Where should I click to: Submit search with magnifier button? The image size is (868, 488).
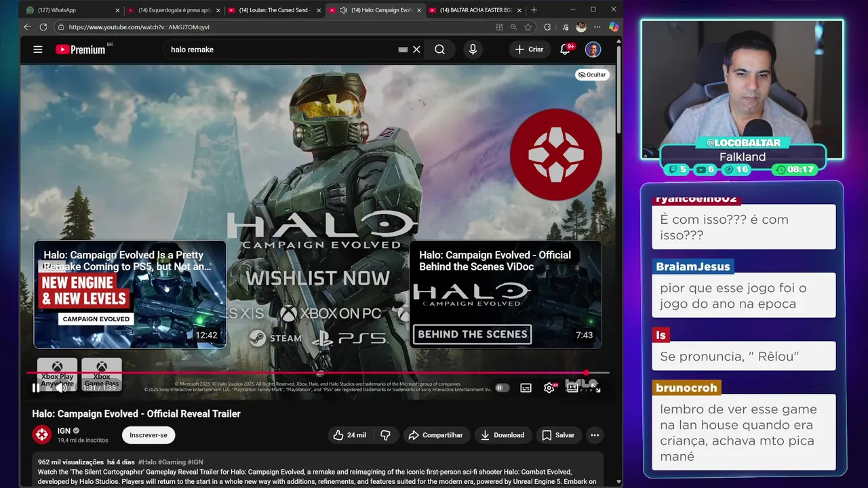(x=439, y=49)
